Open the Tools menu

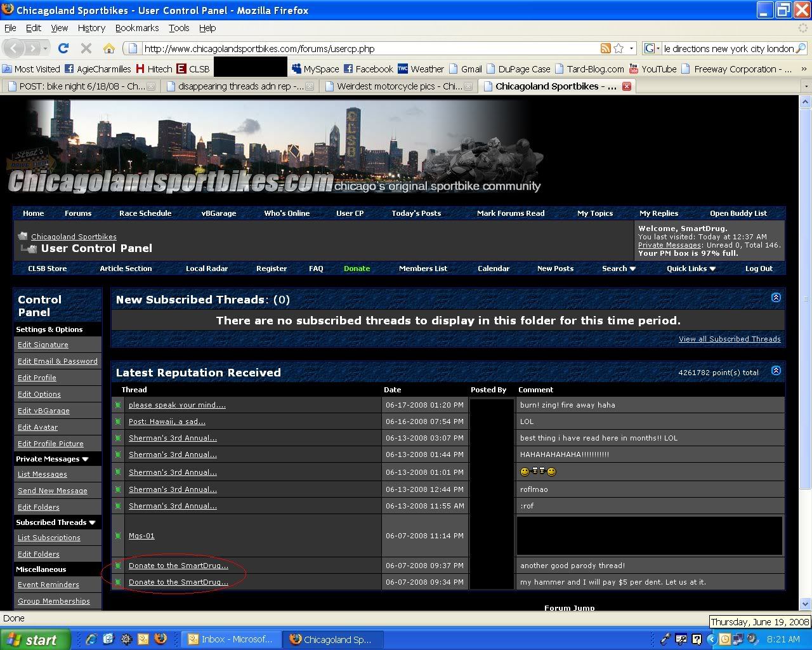tap(179, 28)
